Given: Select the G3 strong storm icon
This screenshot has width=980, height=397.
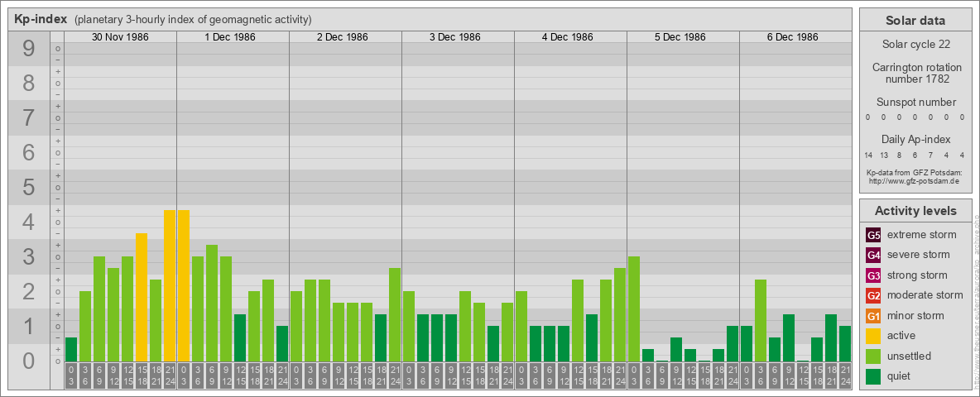Looking at the screenshot, I should tap(873, 275).
